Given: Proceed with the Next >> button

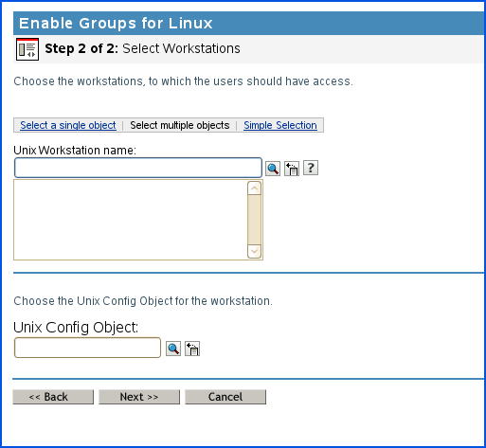Looking at the screenshot, I should pos(139,397).
